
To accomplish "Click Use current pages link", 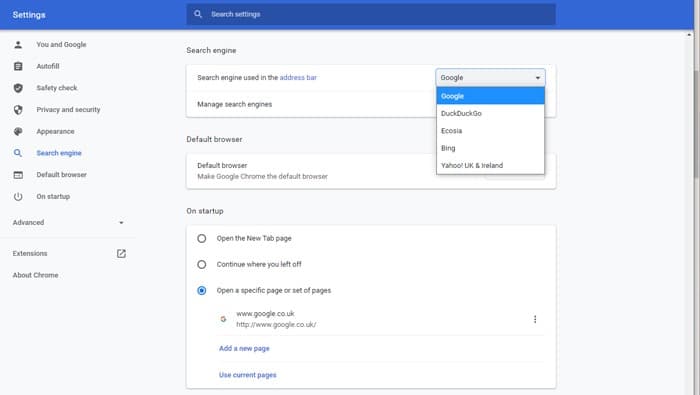I will tap(248, 375).
